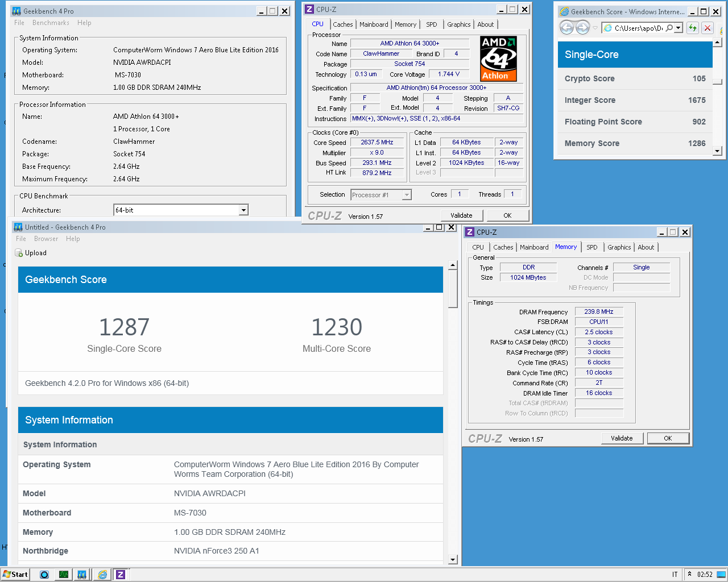The width and height of the screenshot is (728, 582).
Task: Click the Core Speed 2637.5 MHz value
Action: [377, 143]
